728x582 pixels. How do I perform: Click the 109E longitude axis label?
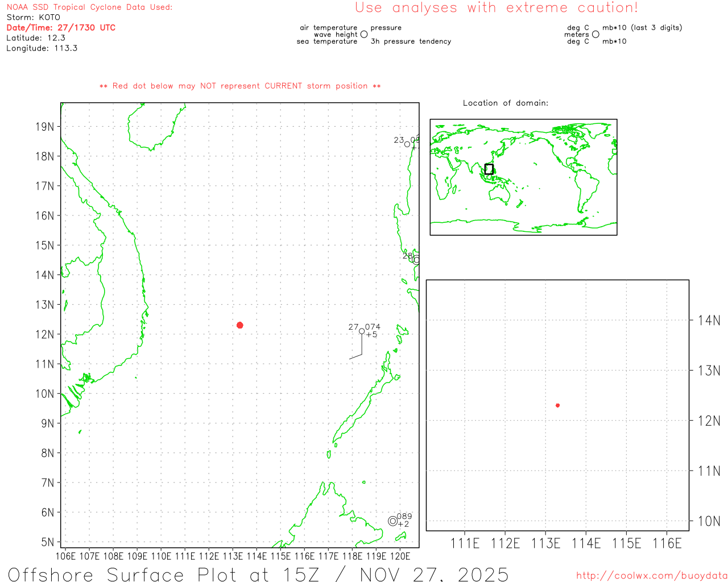coord(137,556)
